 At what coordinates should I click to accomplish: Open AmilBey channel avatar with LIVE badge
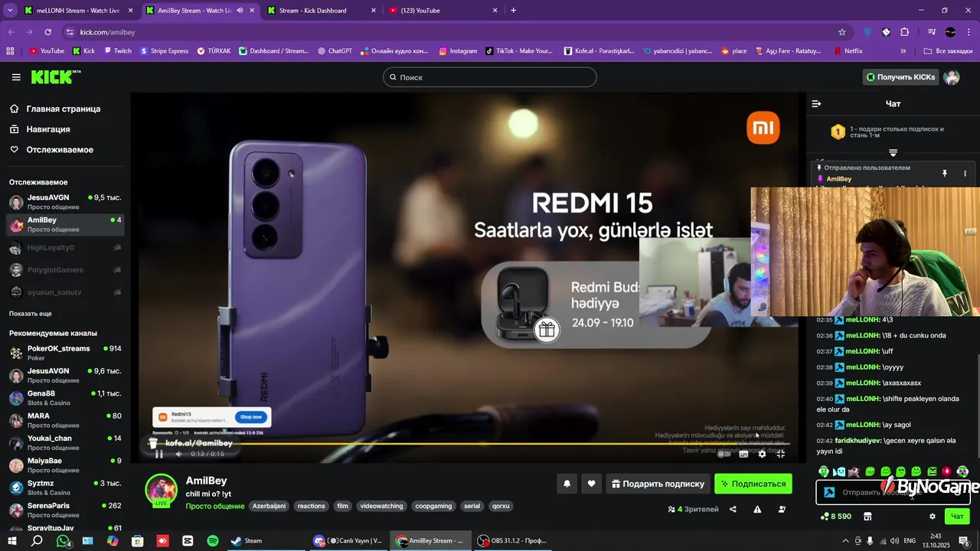click(162, 491)
